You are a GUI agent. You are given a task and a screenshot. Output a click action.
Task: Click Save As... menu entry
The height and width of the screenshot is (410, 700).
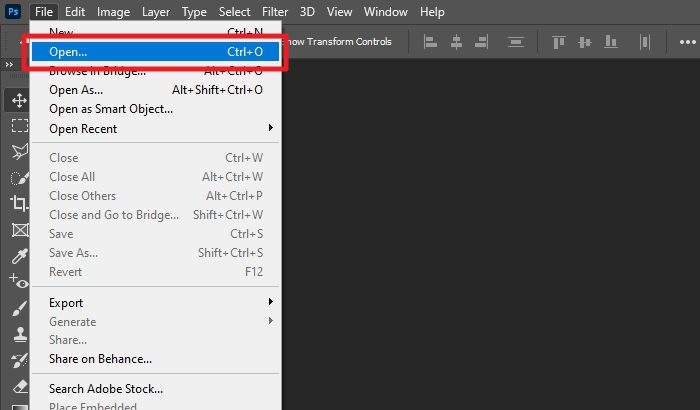[x=155, y=253]
